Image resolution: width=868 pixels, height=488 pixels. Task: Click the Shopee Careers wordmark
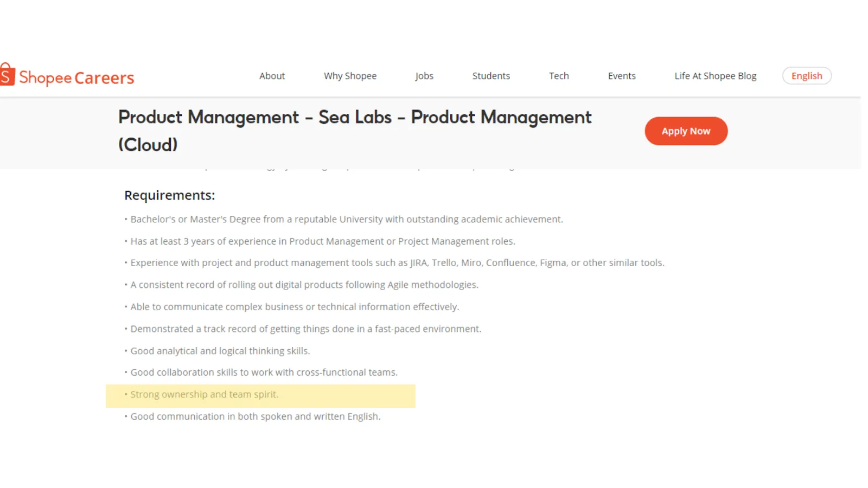pos(76,78)
